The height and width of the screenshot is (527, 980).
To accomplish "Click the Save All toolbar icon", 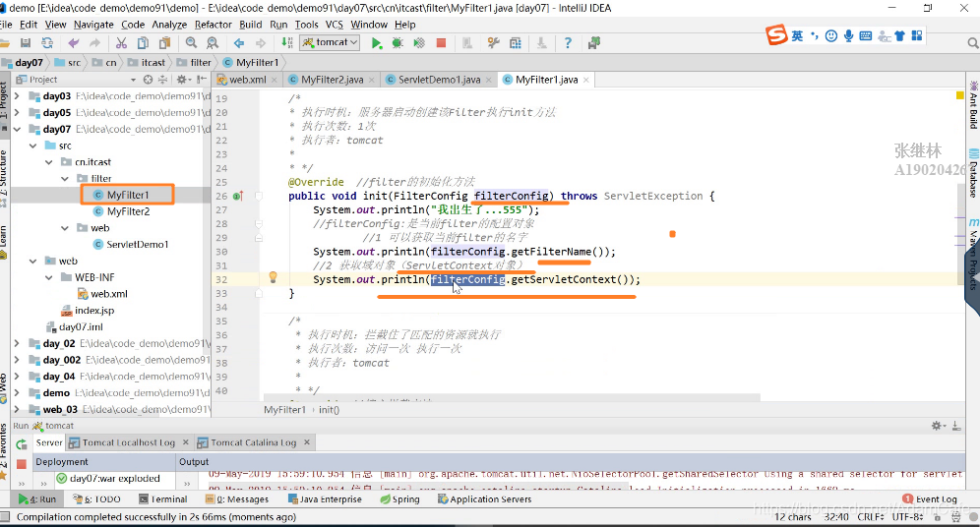I will (x=26, y=43).
